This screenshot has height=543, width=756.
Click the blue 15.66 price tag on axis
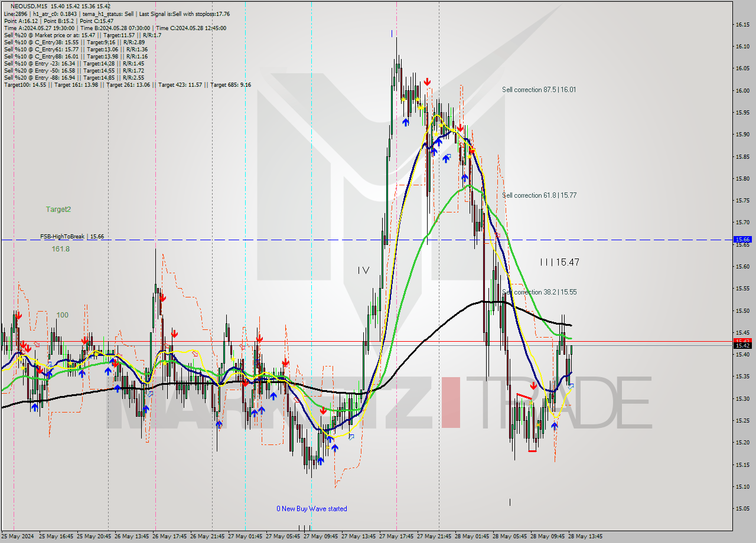[742, 240]
